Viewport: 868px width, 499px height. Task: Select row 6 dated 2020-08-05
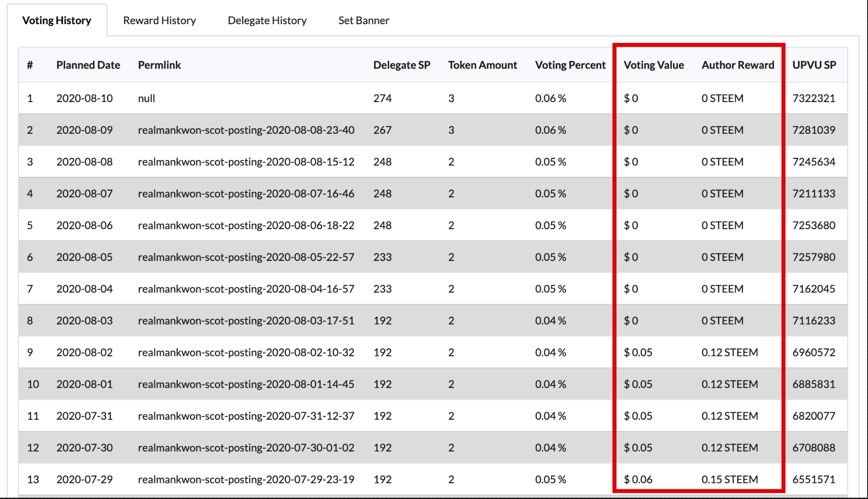pyautogui.click(x=85, y=257)
